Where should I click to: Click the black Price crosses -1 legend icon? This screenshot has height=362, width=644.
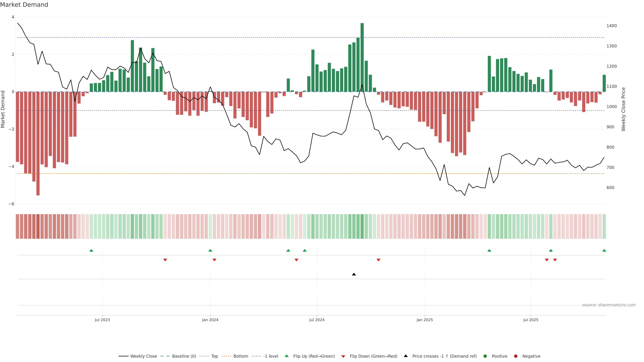[406, 356]
